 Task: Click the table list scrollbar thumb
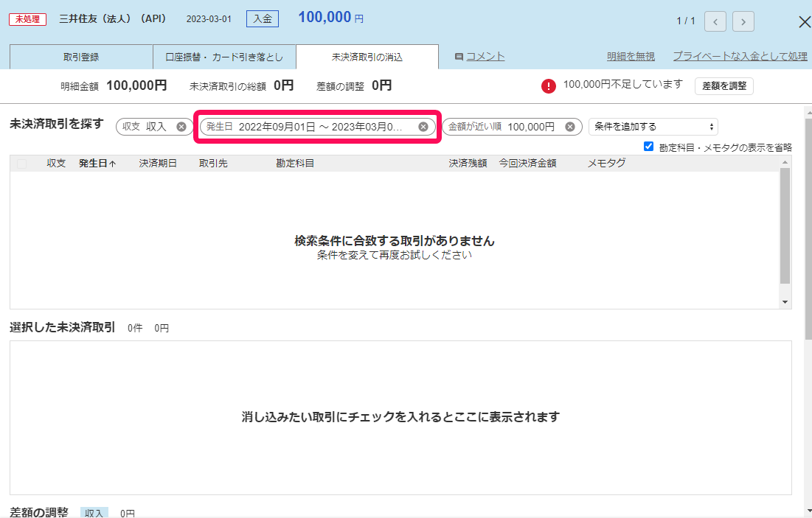[x=785, y=225]
